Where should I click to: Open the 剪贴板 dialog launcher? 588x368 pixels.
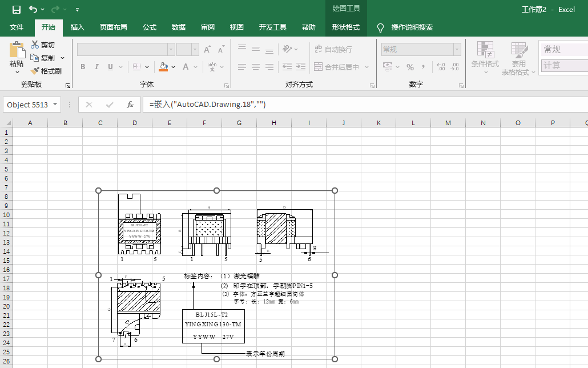[x=68, y=86]
